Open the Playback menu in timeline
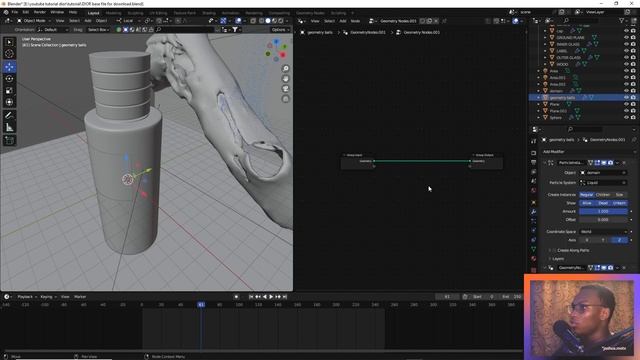This screenshot has height=360, width=640. [27, 297]
